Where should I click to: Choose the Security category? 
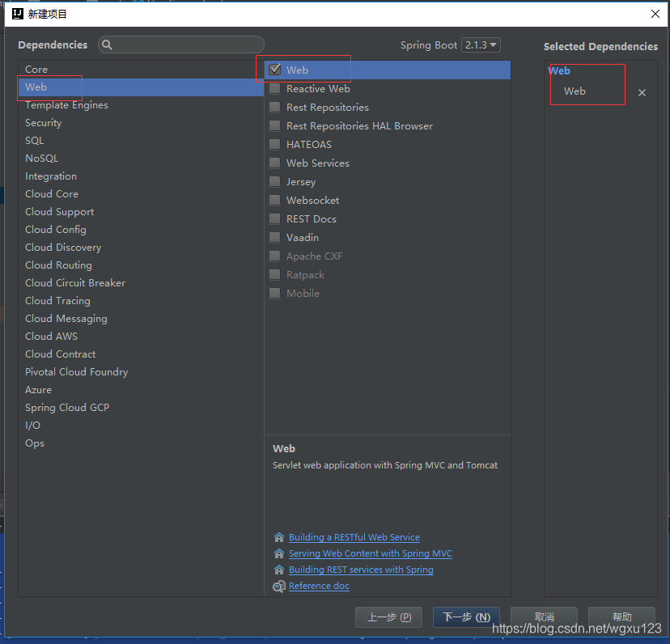coord(141,123)
